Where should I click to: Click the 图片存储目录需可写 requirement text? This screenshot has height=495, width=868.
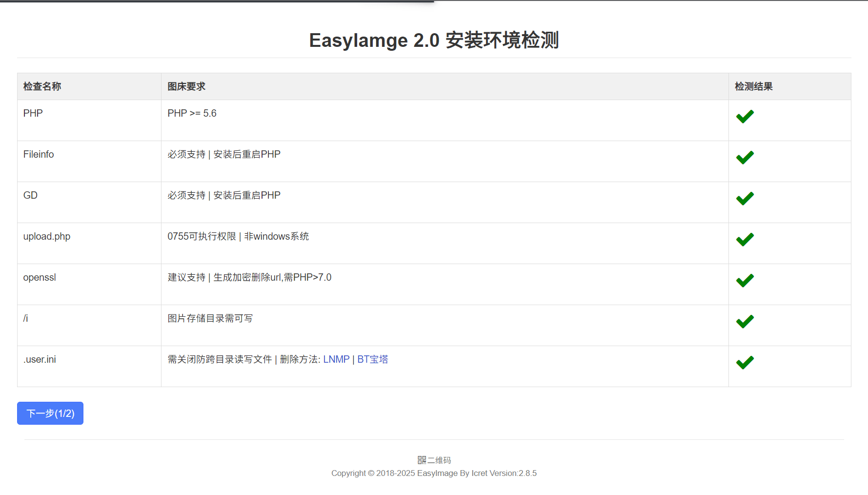pos(210,318)
